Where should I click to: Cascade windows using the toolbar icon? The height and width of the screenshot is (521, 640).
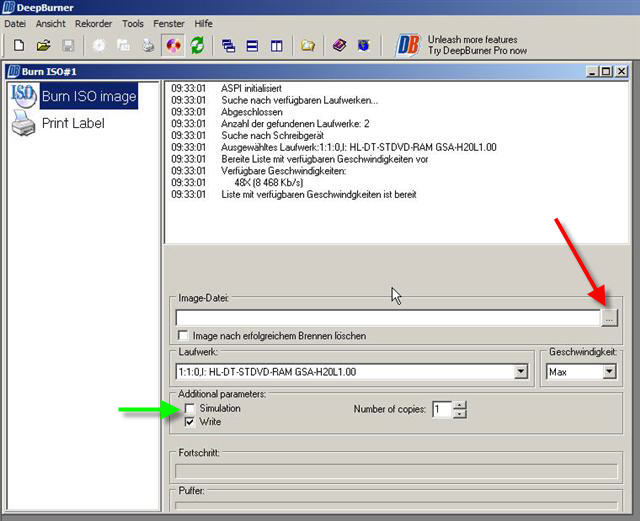228,45
